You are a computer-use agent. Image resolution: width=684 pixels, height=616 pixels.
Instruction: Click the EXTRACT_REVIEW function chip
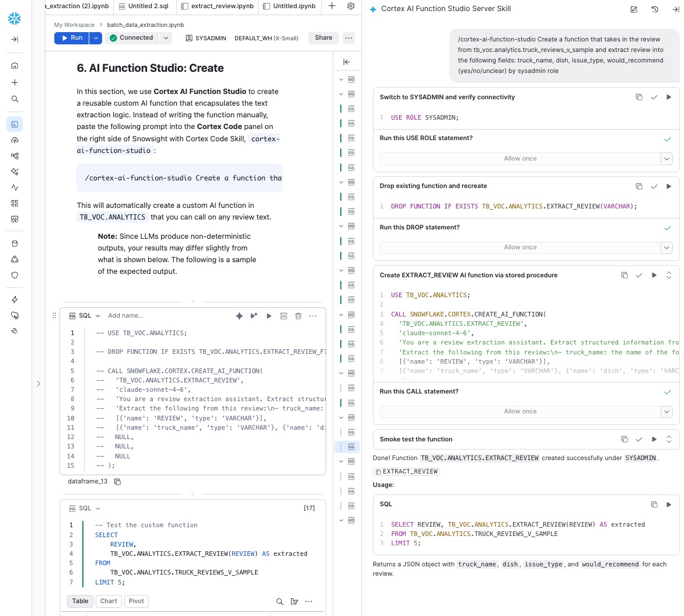pos(407,472)
